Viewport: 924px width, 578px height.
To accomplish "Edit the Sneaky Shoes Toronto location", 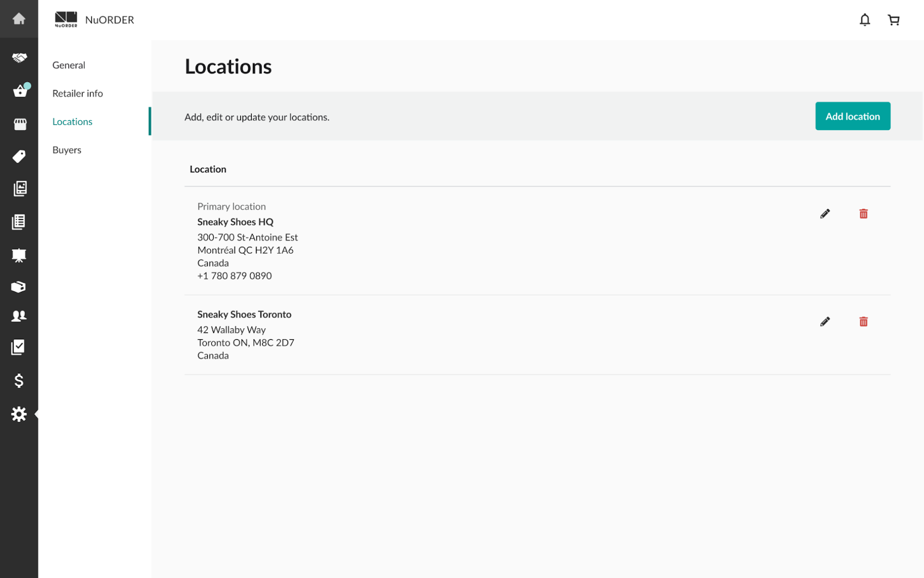I will pos(825,322).
